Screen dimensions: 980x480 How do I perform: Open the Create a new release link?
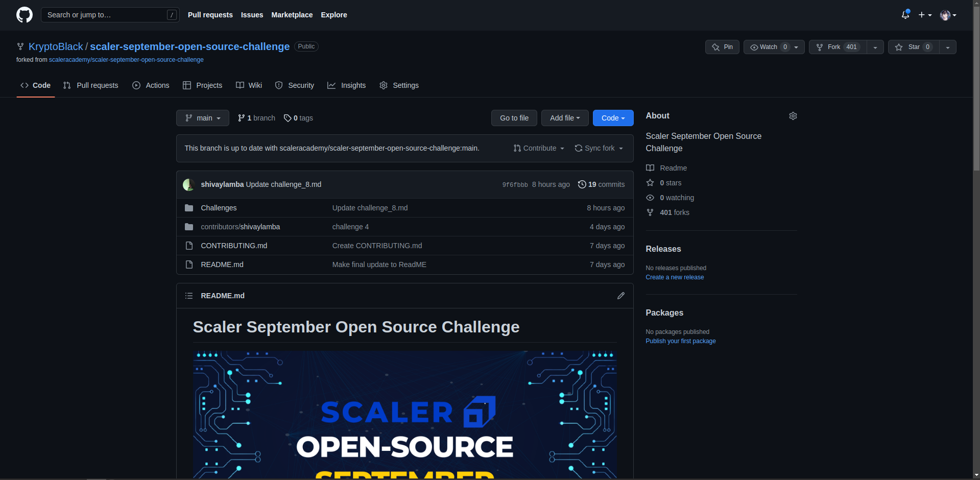click(x=675, y=277)
